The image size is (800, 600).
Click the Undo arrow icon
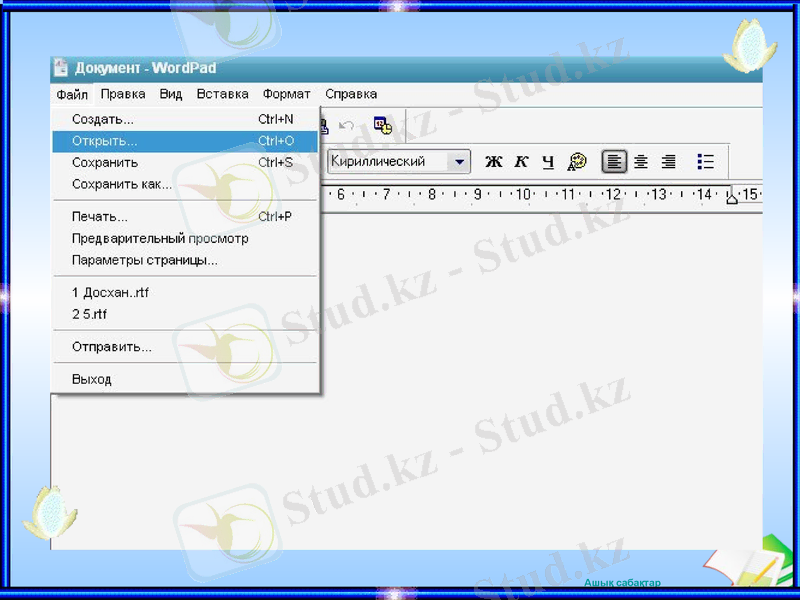346,124
